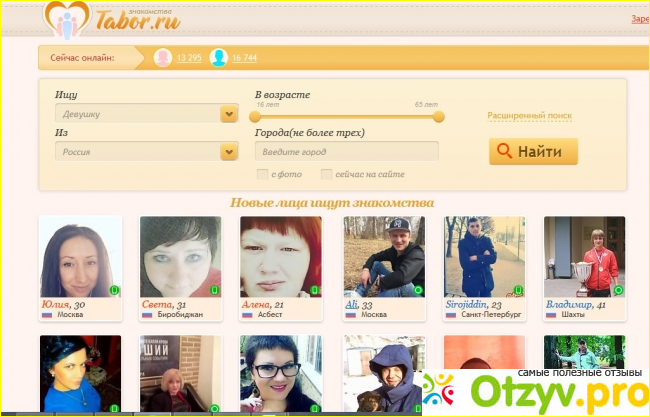Open the 16 744 online men link

pos(245,58)
